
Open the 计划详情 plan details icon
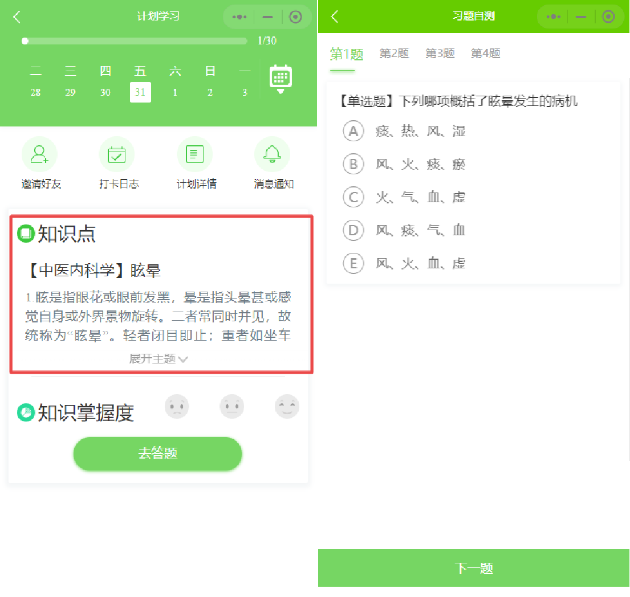tap(196, 154)
